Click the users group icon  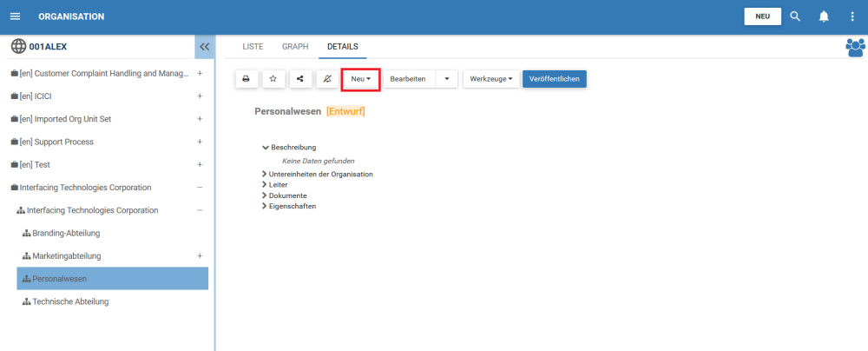pyautogui.click(x=855, y=47)
